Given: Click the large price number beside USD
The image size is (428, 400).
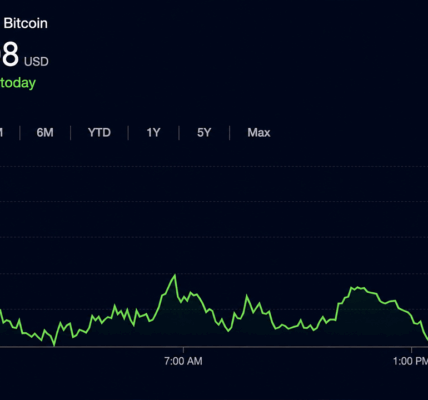Looking at the screenshot, I should pos(9,54).
